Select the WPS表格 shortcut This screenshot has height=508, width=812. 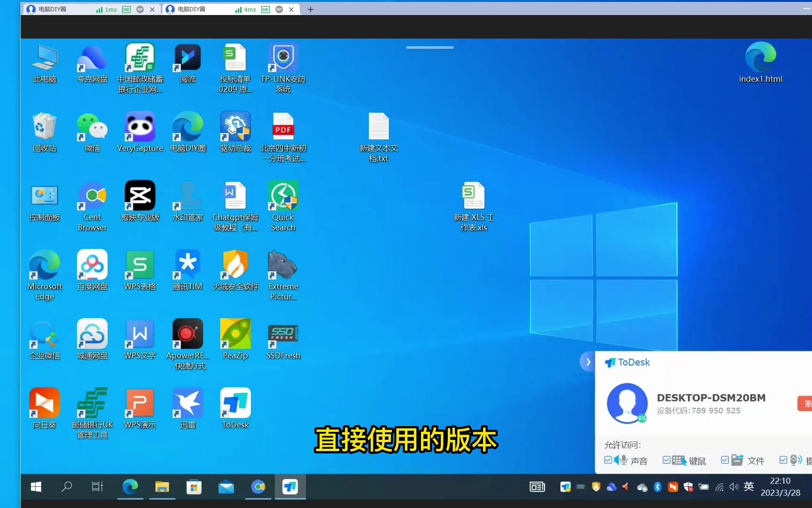pos(140,271)
